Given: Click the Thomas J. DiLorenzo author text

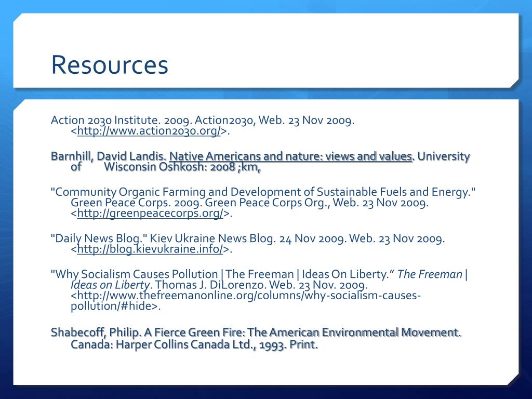Looking at the screenshot, I should pyautogui.click(x=209, y=285).
